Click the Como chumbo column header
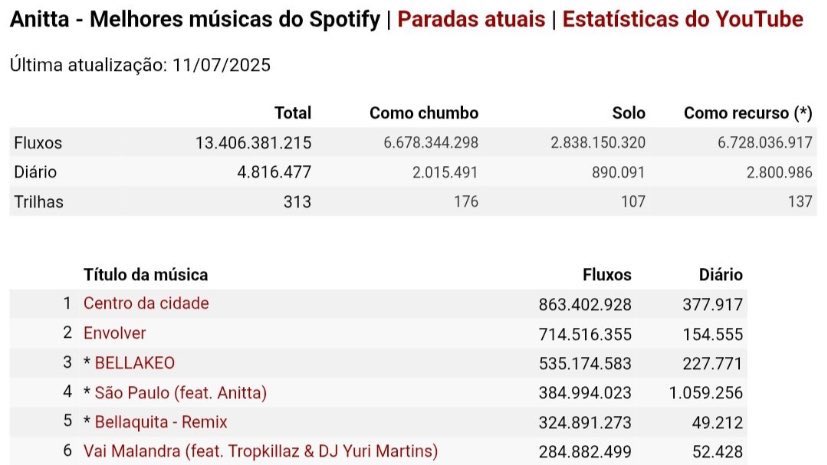Image resolution: width=827 pixels, height=465 pixels. [424, 113]
